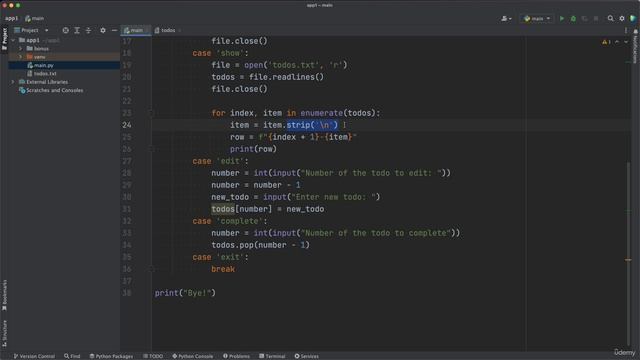Screen dimensions: 640x360
Task: Start debugging with the green bug icon
Action: pyautogui.click(x=573, y=18)
